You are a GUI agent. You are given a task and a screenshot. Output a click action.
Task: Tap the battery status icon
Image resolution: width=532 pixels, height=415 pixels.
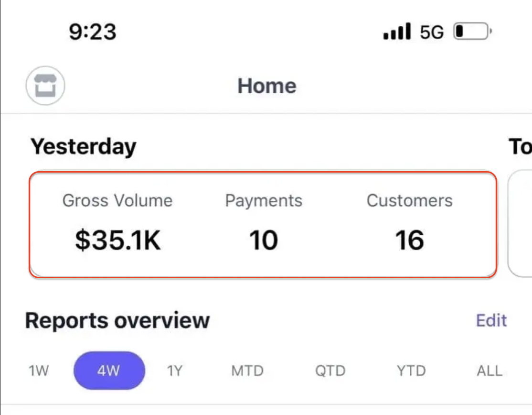pyautogui.click(x=472, y=32)
